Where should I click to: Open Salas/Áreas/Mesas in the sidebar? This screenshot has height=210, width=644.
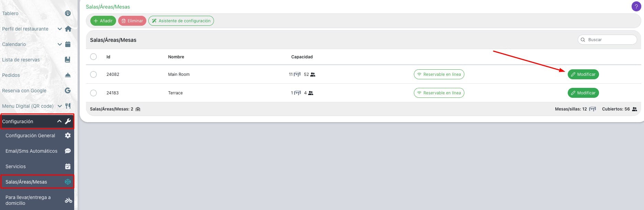coord(37,182)
